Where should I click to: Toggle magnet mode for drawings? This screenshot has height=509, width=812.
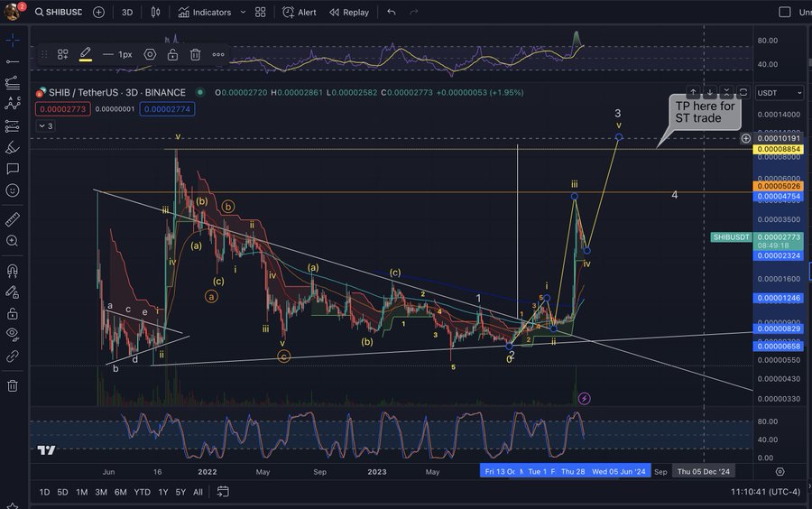tap(13, 270)
